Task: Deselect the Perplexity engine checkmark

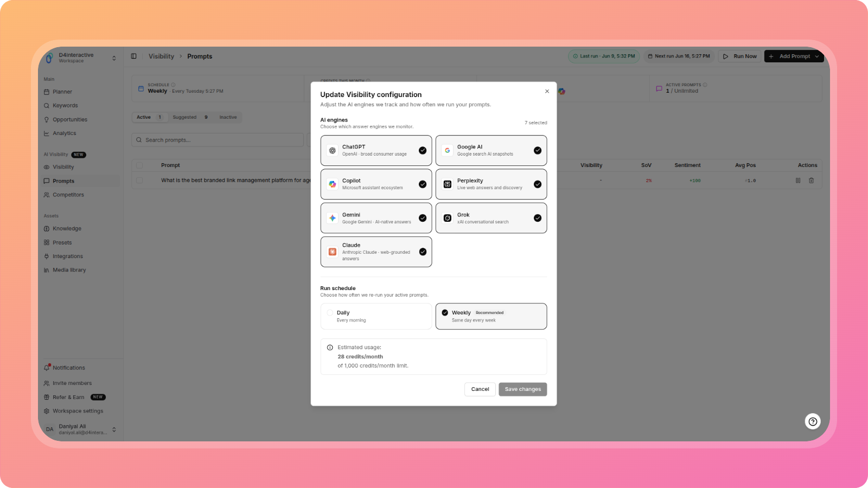Action: 538,184
